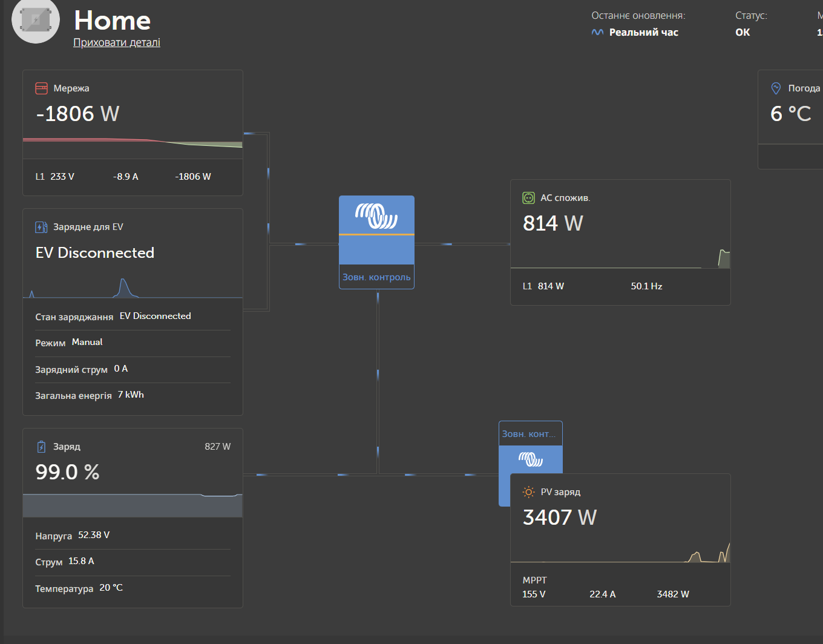Image resolution: width=823 pixels, height=644 pixels.
Task: Click the sun icon beside PV заряд
Action: click(x=528, y=492)
